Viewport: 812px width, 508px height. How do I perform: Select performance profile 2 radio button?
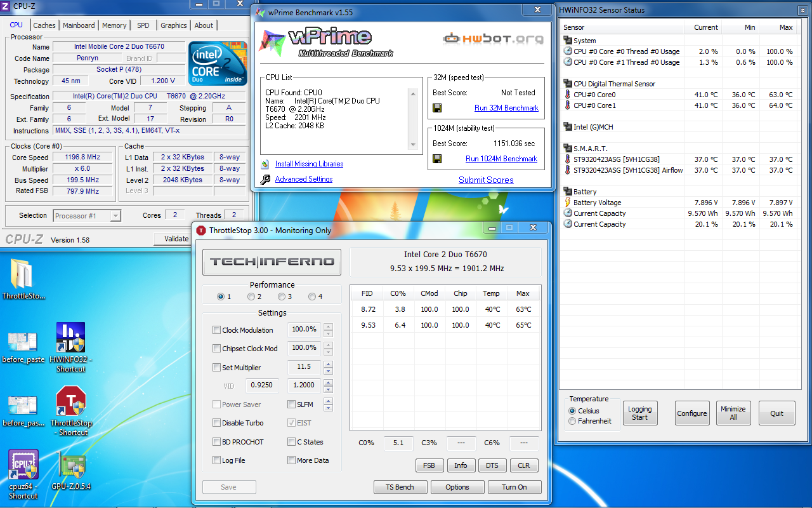251,297
